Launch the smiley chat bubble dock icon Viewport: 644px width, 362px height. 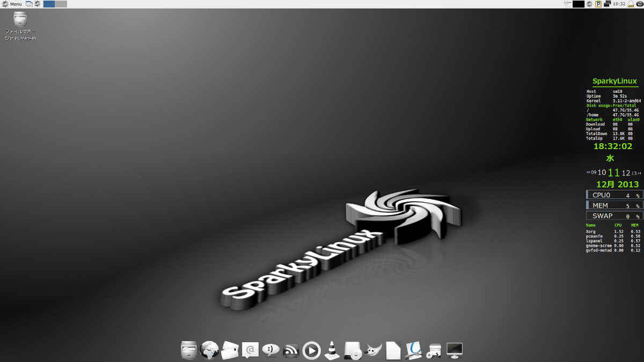(270, 350)
